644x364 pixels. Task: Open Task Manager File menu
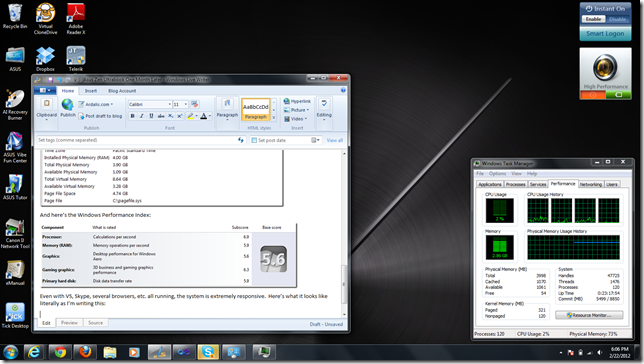click(479, 174)
